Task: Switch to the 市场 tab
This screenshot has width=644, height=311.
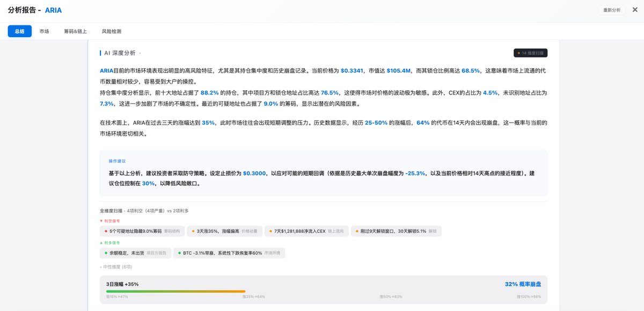Action: pyautogui.click(x=44, y=31)
